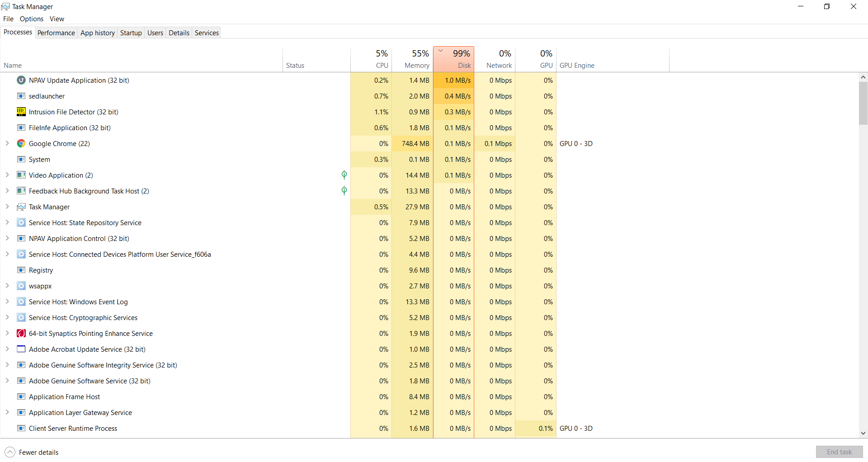The image size is (868, 462).
Task: Sort by the GPU Engine column header
Action: (x=613, y=59)
